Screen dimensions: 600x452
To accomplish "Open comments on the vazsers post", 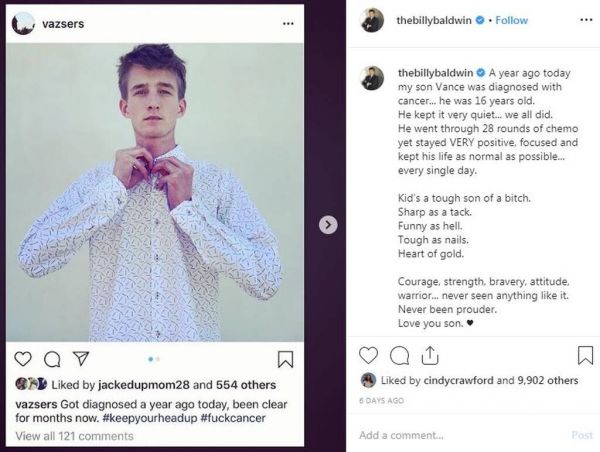I will point(52,359).
